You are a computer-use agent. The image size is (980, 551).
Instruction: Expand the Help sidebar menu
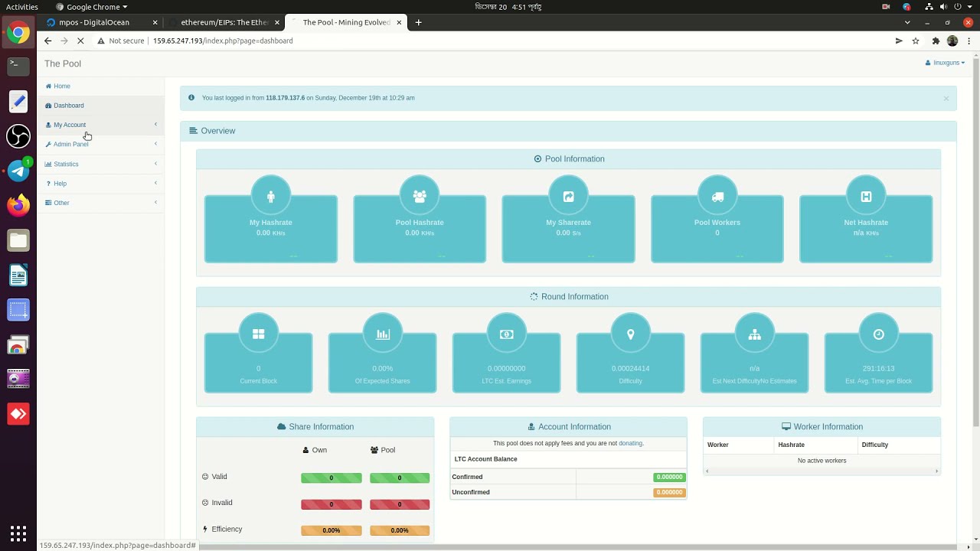coord(101,184)
